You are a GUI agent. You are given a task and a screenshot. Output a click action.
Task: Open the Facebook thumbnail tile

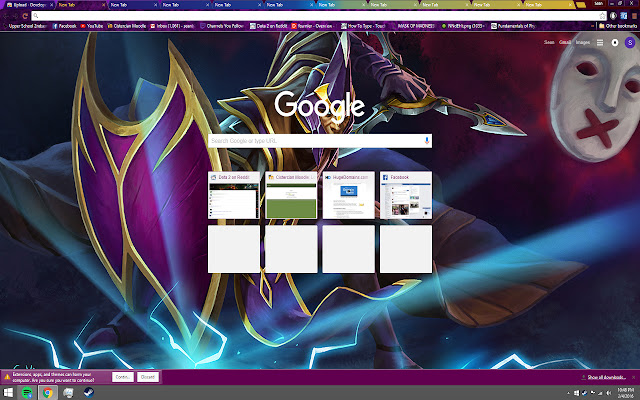pyautogui.click(x=406, y=195)
